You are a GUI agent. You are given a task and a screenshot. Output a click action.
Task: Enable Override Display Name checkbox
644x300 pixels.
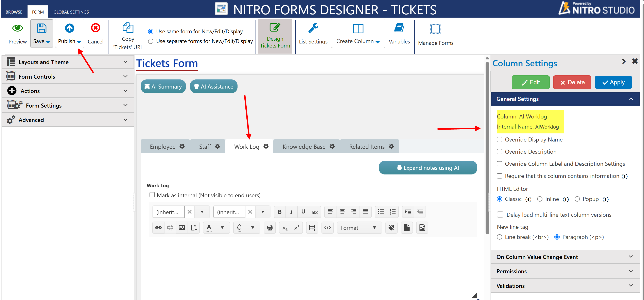(x=499, y=139)
